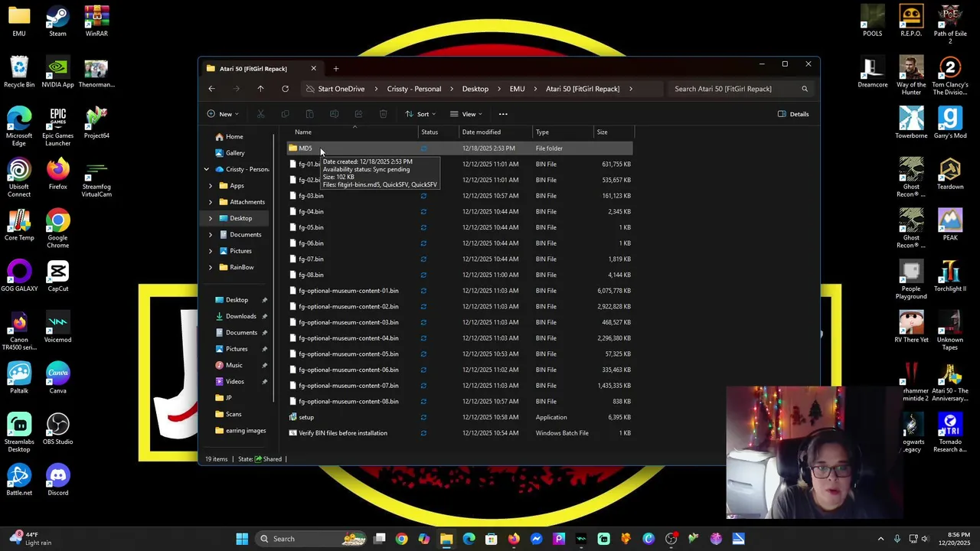This screenshot has width=980, height=551.
Task: Open CapCut desktop icon
Action: tap(57, 276)
